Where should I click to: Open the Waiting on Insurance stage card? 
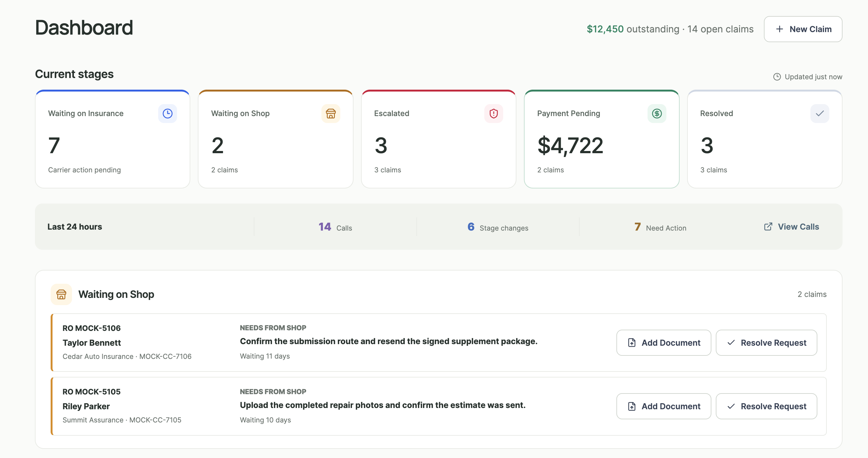(113, 139)
